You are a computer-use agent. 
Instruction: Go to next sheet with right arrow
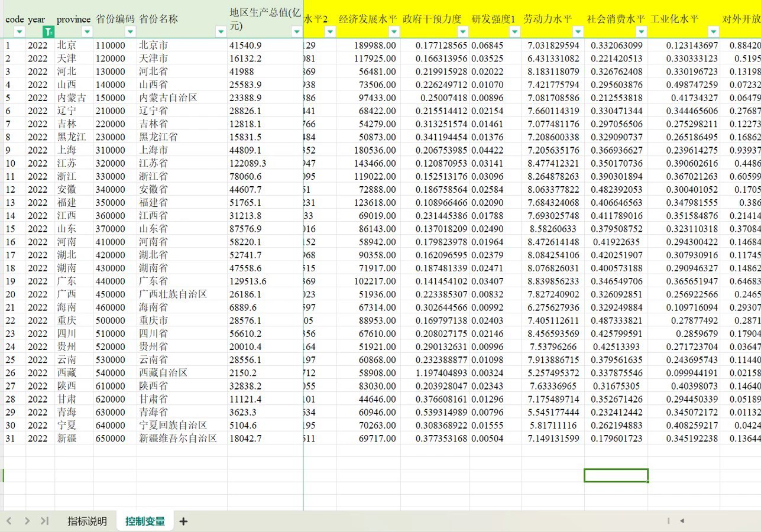pyautogui.click(x=27, y=521)
